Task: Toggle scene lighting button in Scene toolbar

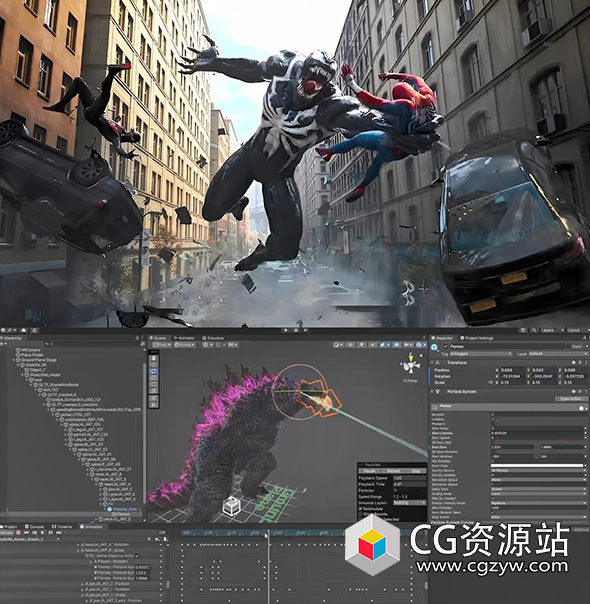Action: point(362,345)
